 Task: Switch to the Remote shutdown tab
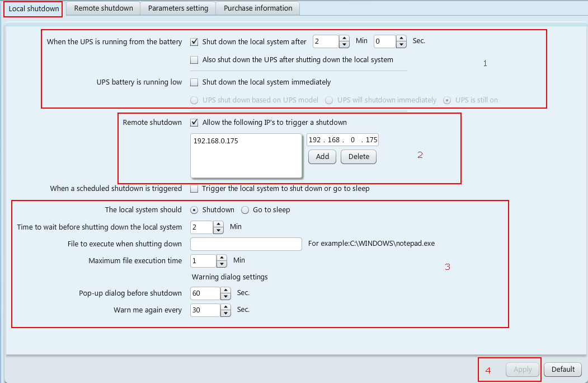pyautogui.click(x=104, y=8)
